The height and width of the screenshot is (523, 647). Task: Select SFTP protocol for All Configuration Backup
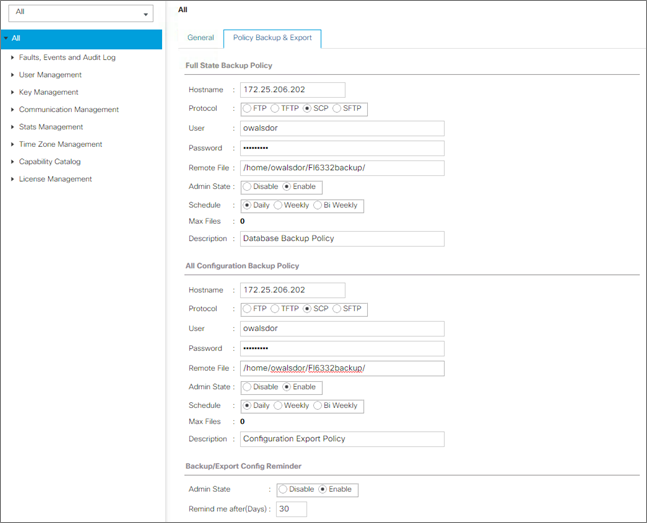[337, 309]
